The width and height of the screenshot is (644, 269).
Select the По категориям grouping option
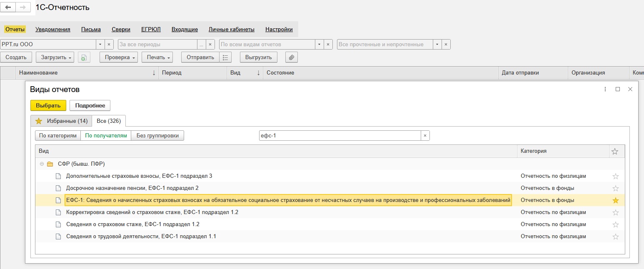(x=58, y=136)
